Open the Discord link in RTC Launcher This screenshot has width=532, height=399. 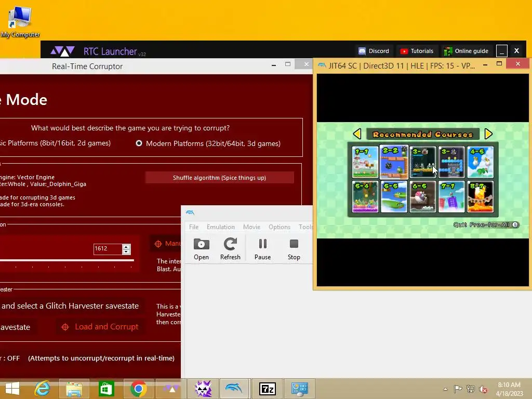(x=374, y=51)
